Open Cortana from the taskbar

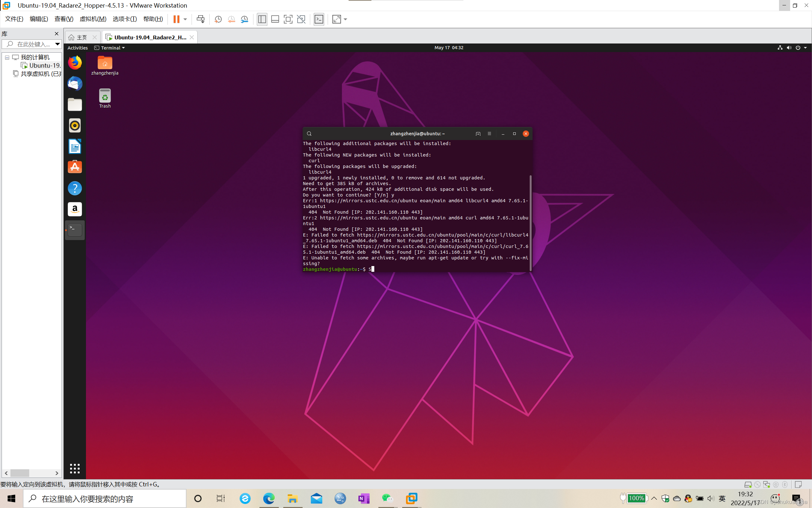198,498
